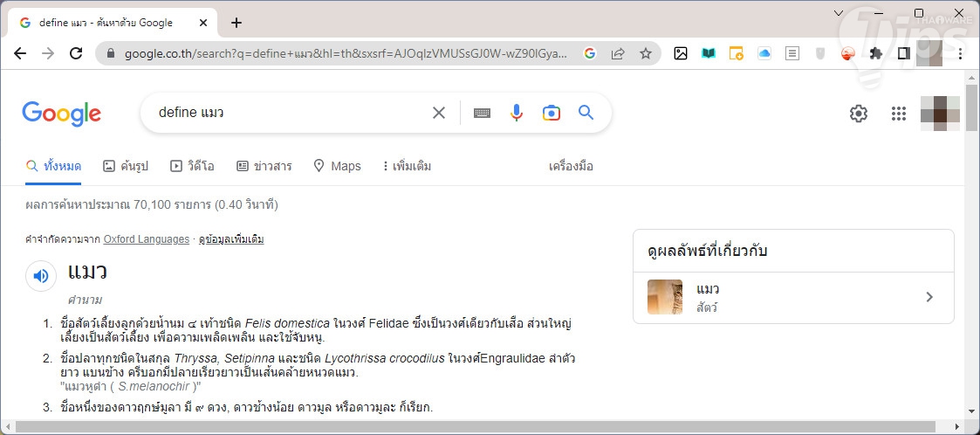Open the reader lines extension
The height and width of the screenshot is (435, 980).
pyautogui.click(x=792, y=54)
